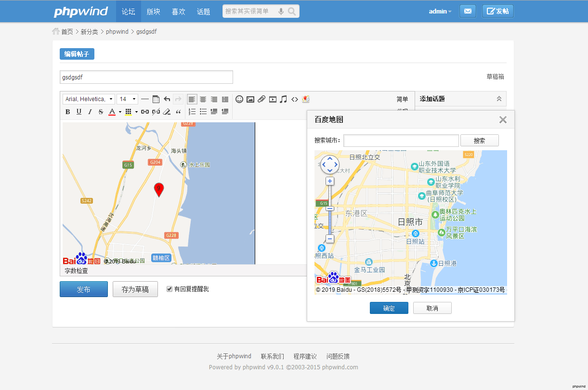
Task: Toggle underline formatting
Action: click(x=78, y=112)
